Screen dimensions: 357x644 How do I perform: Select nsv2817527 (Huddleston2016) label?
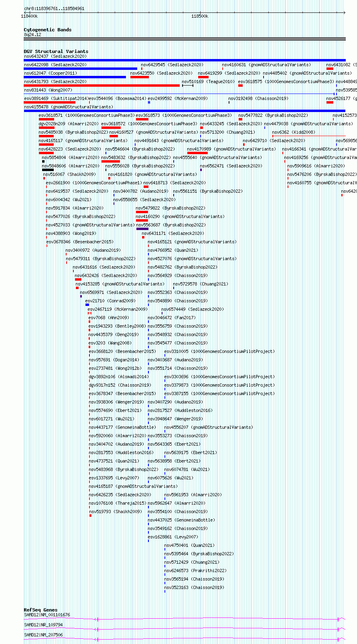(x=181, y=411)
